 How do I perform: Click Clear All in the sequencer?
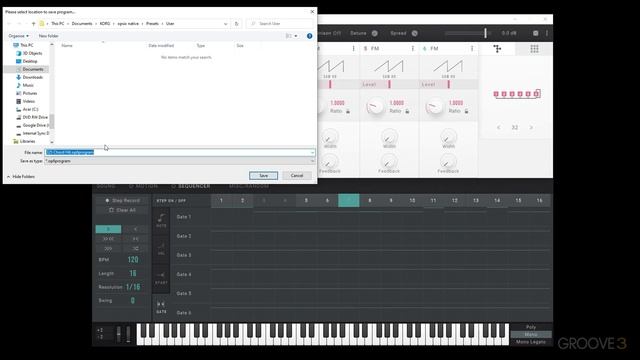pos(122,210)
